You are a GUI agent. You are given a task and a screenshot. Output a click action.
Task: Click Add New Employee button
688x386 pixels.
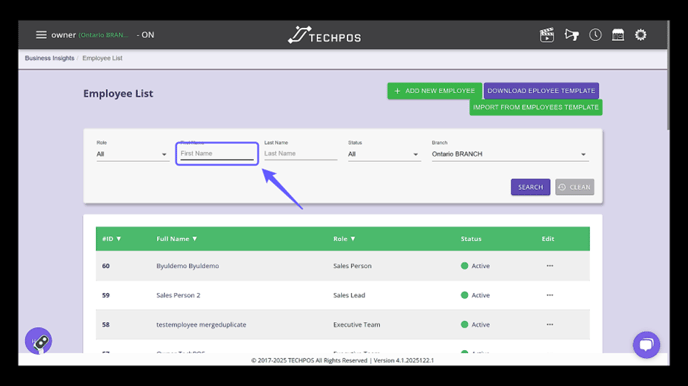[434, 91]
